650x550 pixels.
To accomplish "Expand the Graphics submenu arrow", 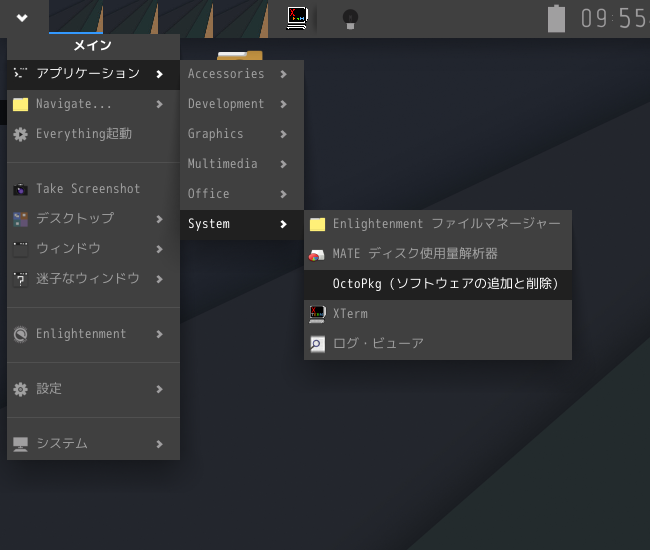I will (x=284, y=134).
